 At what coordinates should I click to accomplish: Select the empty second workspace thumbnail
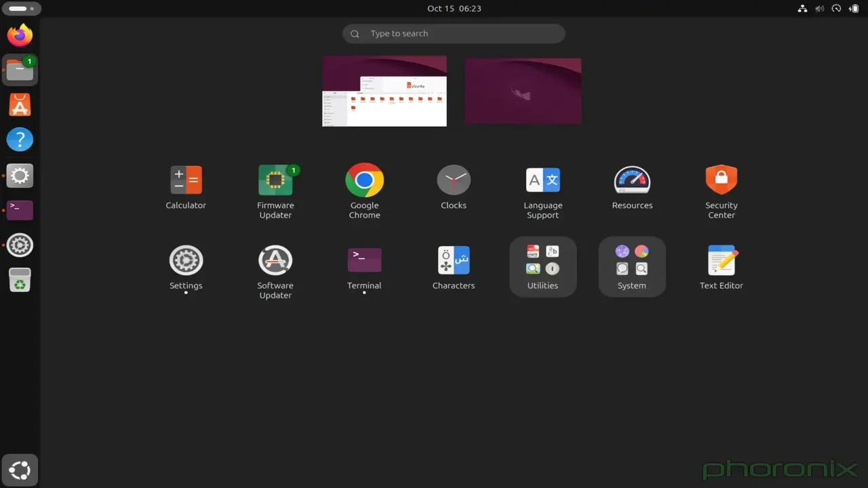click(x=523, y=91)
